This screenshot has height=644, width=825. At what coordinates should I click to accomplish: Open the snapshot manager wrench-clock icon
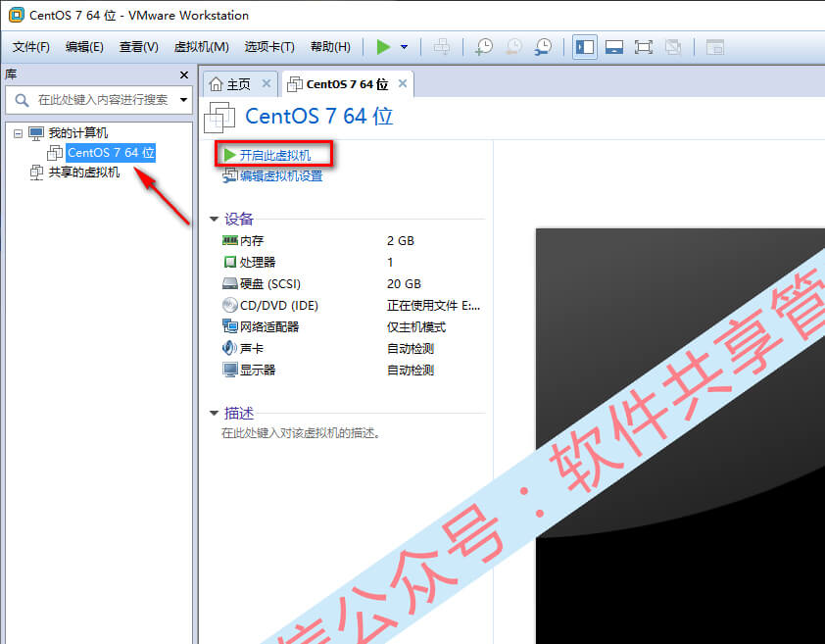pos(543,47)
